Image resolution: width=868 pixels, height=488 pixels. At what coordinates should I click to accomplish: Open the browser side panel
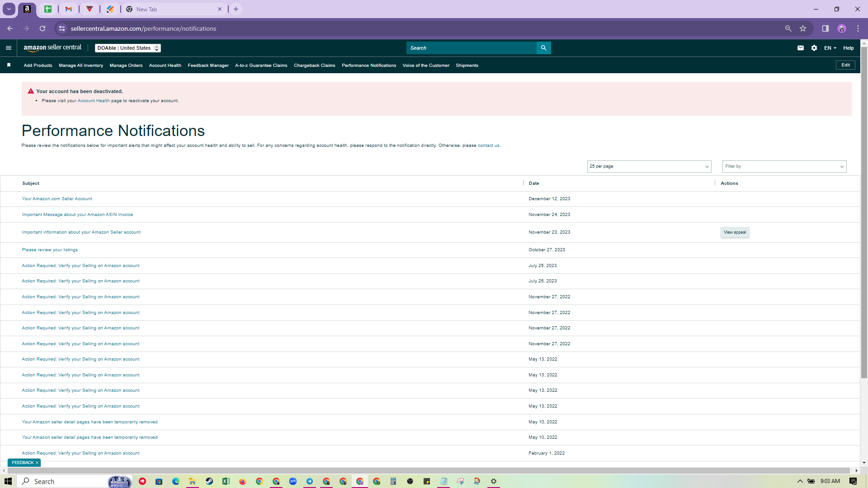[x=826, y=28]
